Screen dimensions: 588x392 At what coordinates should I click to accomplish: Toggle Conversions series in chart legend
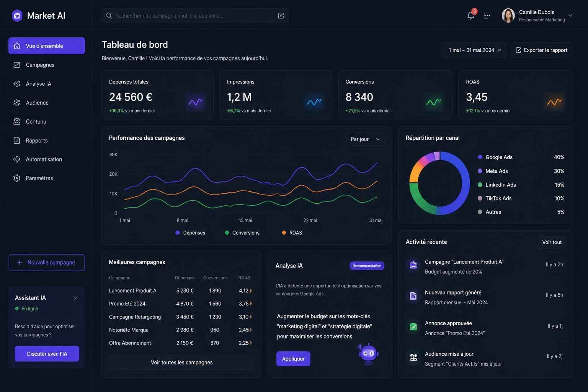point(242,233)
